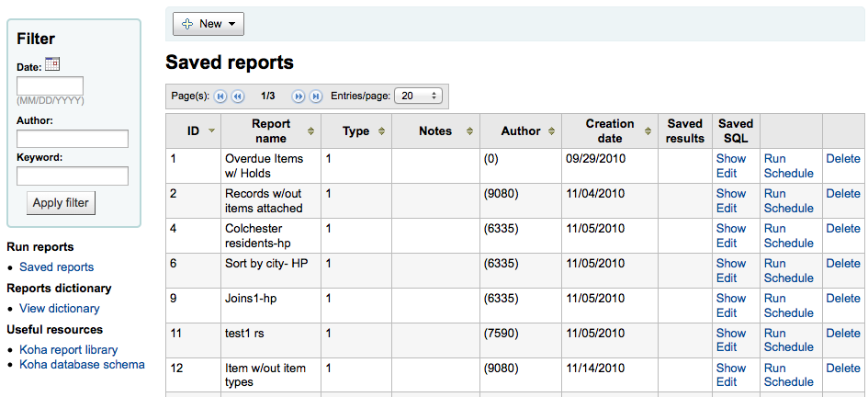This screenshot has width=868, height=397.
Task: Open View dictionary sidebar link
Action: pyautogui.click(x=59, y=309)
